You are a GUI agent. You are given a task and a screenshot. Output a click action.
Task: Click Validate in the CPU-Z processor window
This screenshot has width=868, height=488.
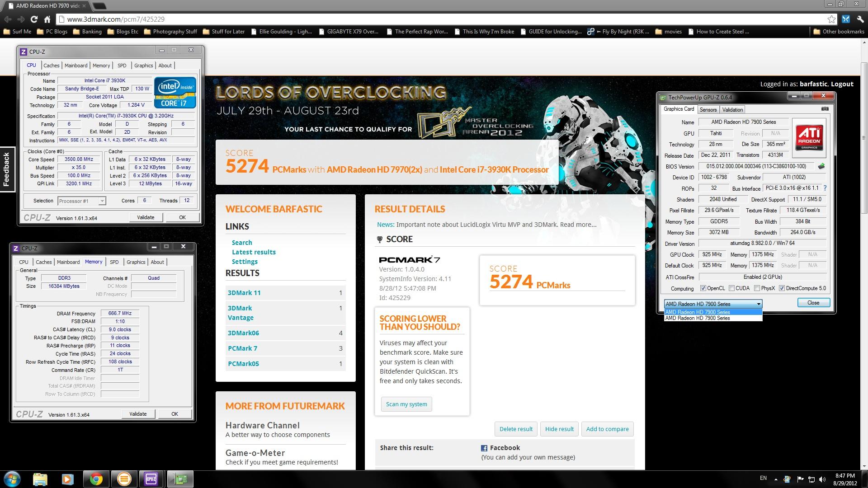click(x=146, y=217)
